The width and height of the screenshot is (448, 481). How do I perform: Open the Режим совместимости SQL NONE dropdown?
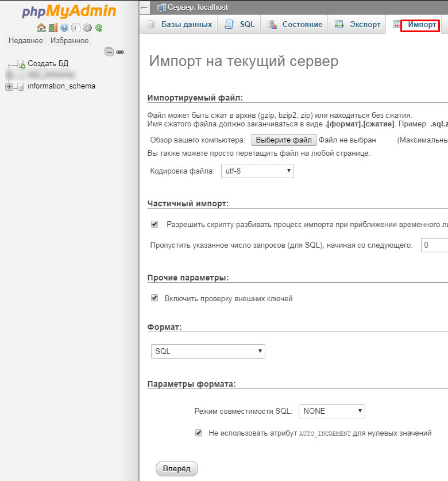tap(332, 411)
